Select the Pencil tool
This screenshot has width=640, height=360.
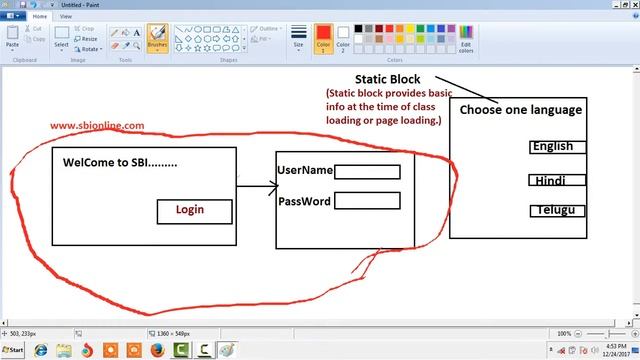click(115, 33)
